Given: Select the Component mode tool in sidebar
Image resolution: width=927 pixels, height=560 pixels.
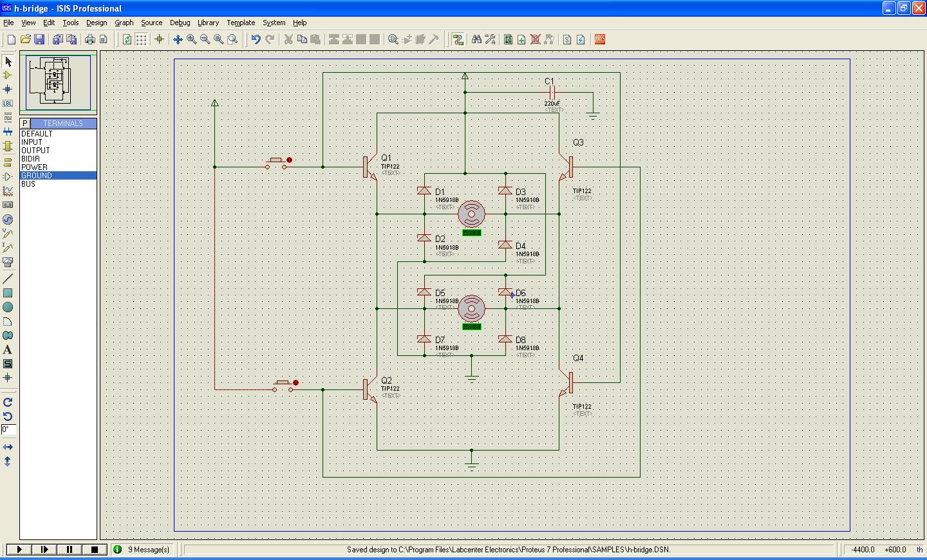Looking at the screenshot, I should [8, 75].
